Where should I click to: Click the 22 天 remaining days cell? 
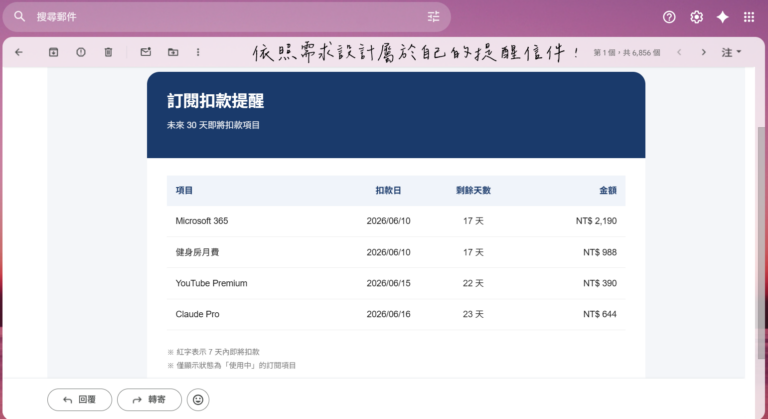coord(473,283)
